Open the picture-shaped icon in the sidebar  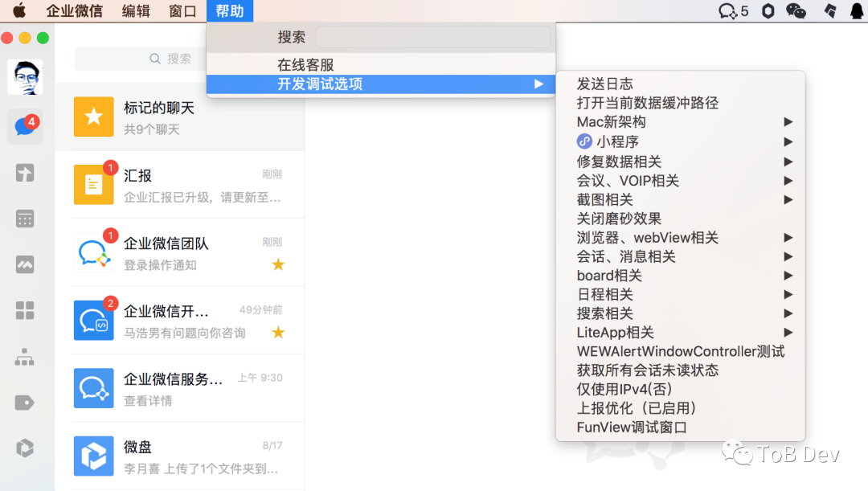25,264
